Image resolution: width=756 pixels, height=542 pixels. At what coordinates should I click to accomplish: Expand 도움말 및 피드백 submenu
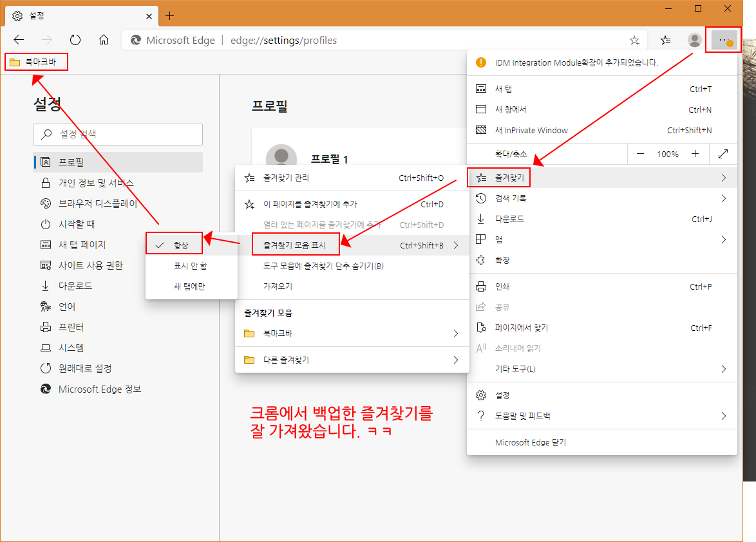(601, 416)
